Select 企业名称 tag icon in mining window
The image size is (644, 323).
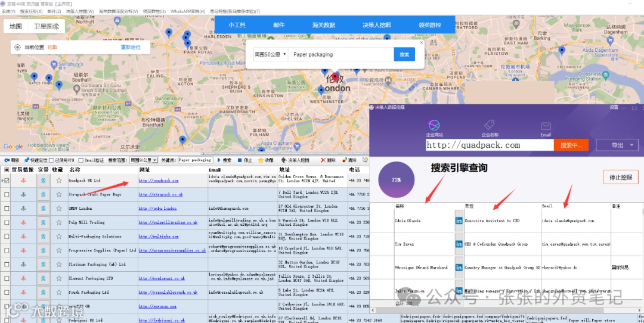[489, 125]
